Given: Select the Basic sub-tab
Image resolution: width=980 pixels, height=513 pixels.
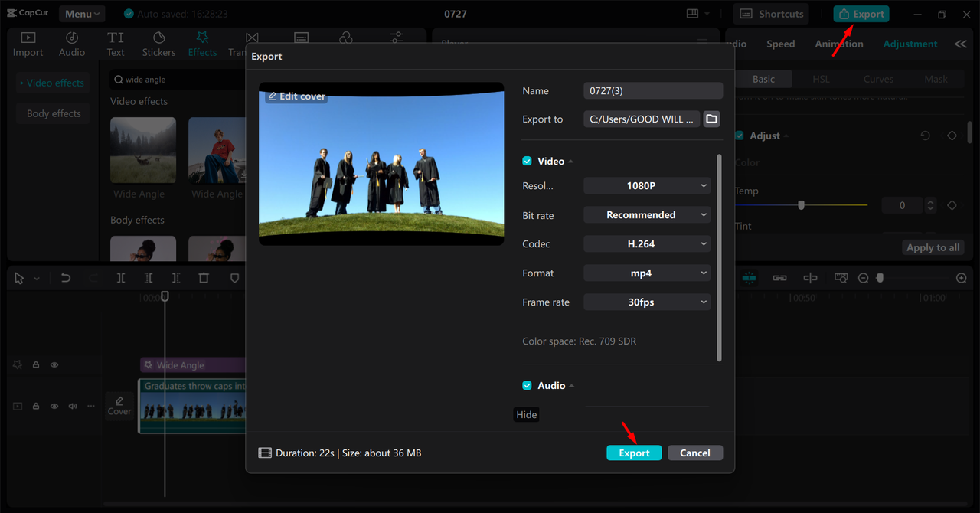Looking at the screenshot, I should 763,79.
